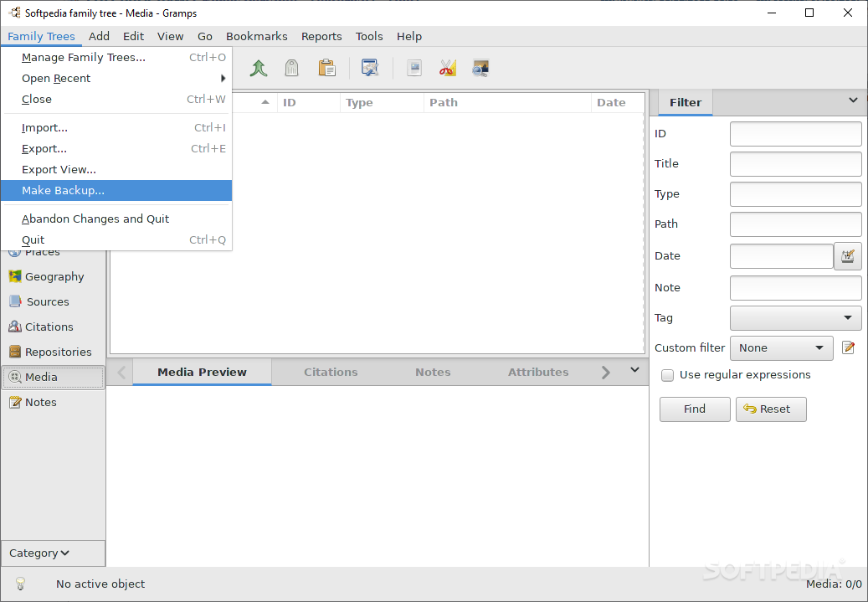Open the View menu
Viewport: 868px width, 602px height.
(x=170, y=36)
